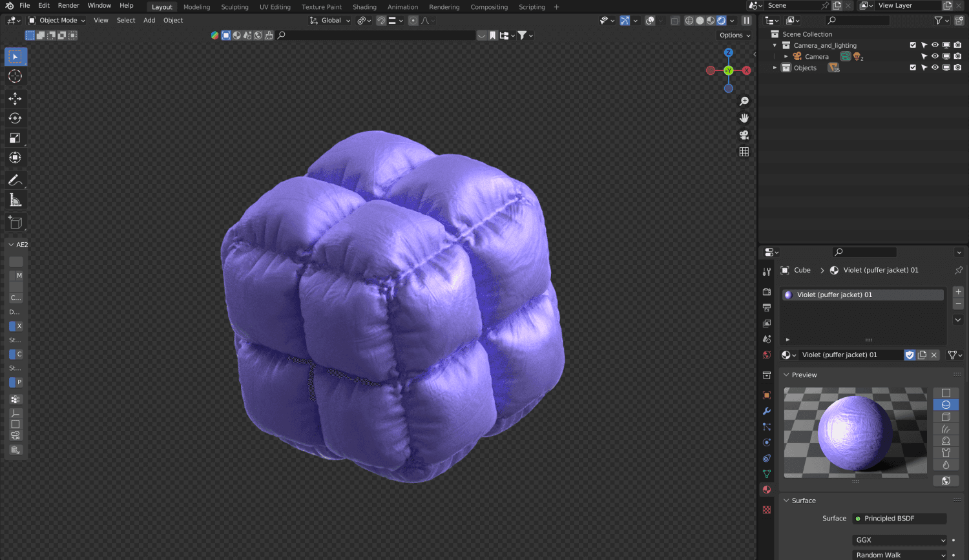This screenshot has width=969, height=560.
Task: Toggle fake user shield for material
Action: (x=910, y=355)
